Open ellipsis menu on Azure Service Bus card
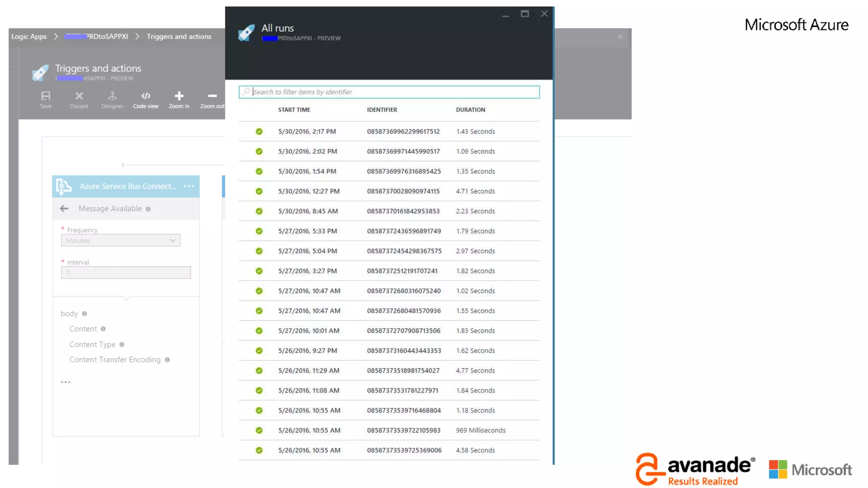The image size is (868, 488). coord(189,186)
